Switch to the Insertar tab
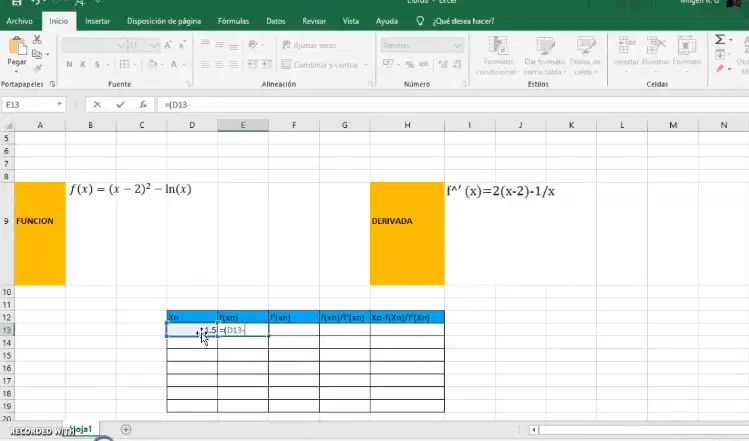This screenshot has width=749, height=441. (97, 21)
